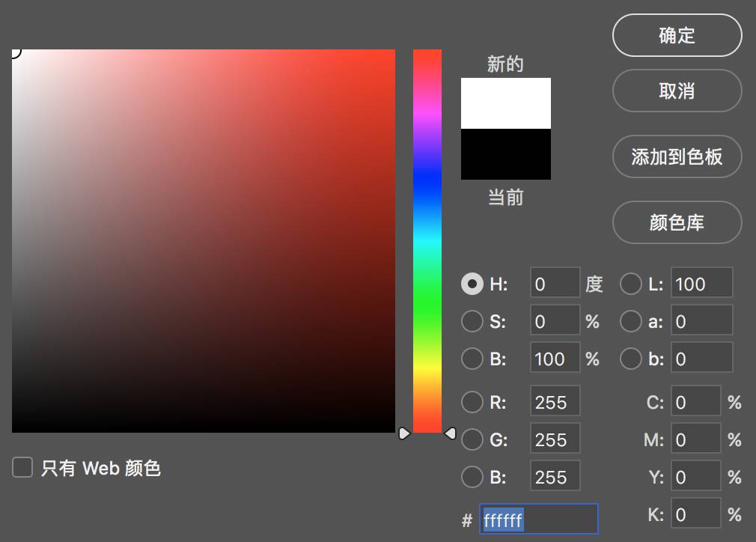The image size is (756, 542).
Task: Click the 取消 button
Action: tap(677, 91)
